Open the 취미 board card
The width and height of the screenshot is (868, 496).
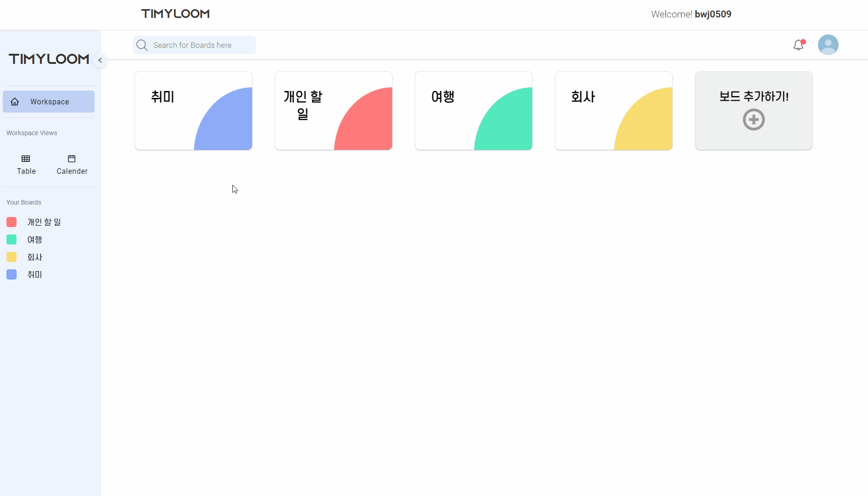[193, 110]
